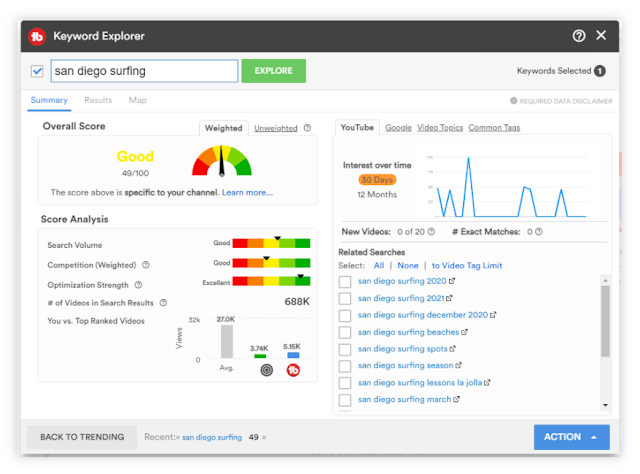The height and width of the screenshot is (474, 640).
Task: Select 12 Months interest range
Action: pyautogui.click(x=377, y=194)
